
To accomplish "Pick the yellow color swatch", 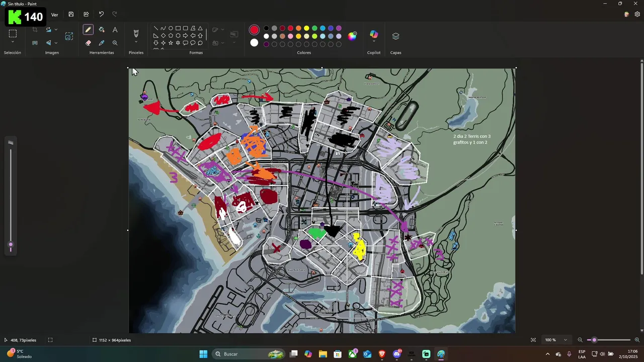I will pos(306,28).
